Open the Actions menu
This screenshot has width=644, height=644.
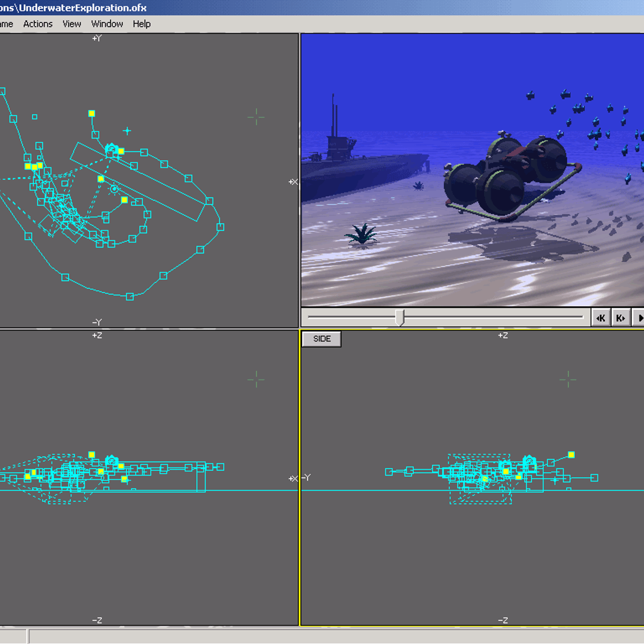coord(38,24)
